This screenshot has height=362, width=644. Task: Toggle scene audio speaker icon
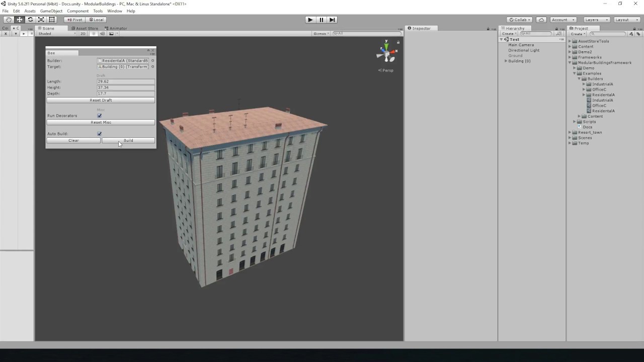tap(102, 34)
